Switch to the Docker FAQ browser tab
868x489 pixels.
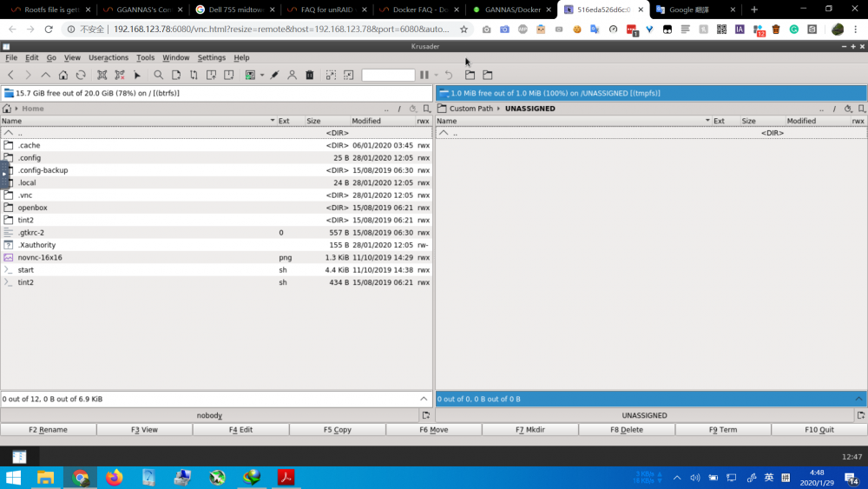click(419, 10)
